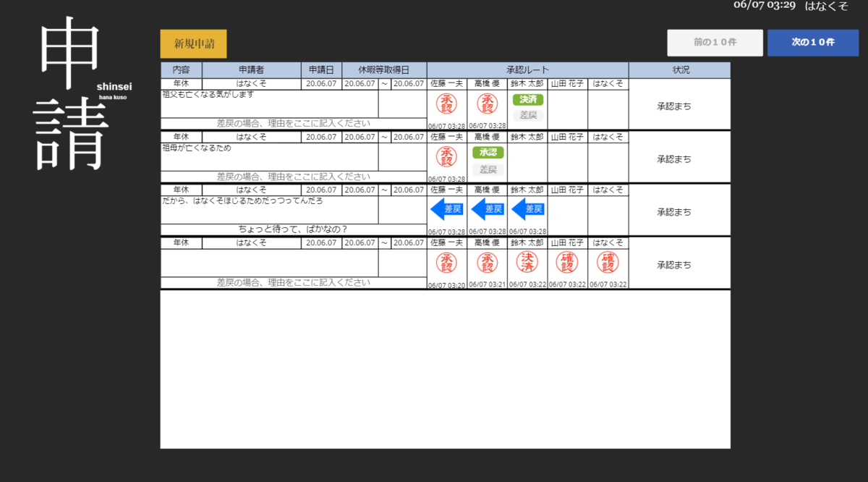
Task: Click the 申請日 column header
Action: [322, 70]
